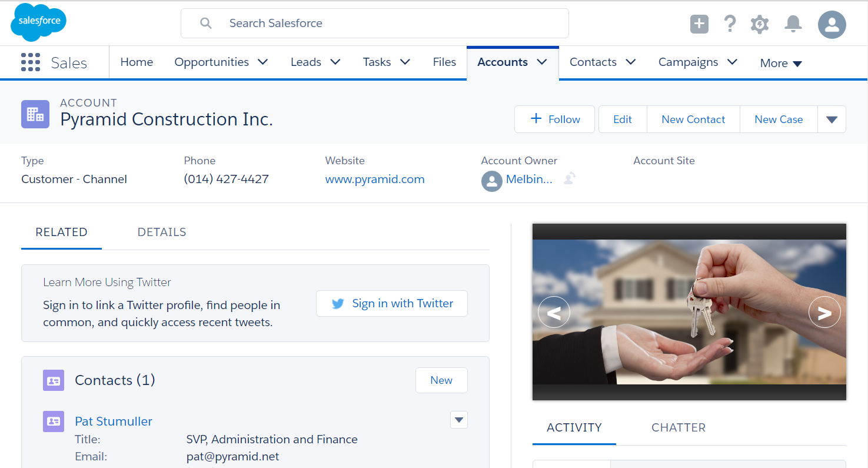
Task: Click the global actions plus icon
Action: click(x=699, y=24)
